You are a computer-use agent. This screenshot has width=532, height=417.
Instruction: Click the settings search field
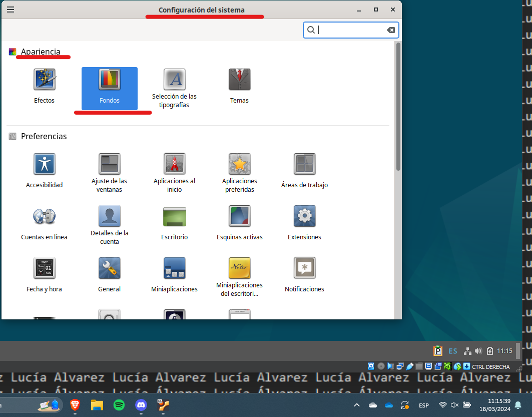click(350, 30)
